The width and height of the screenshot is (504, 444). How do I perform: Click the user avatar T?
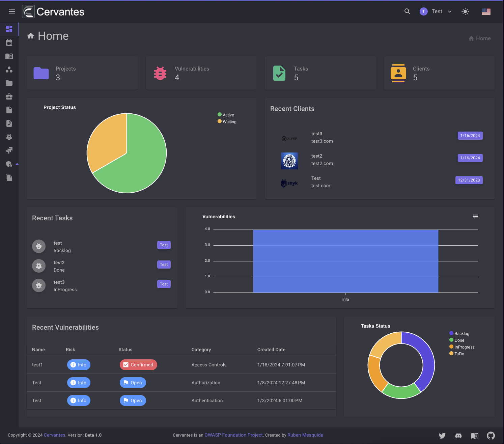[x=424, y=11]
